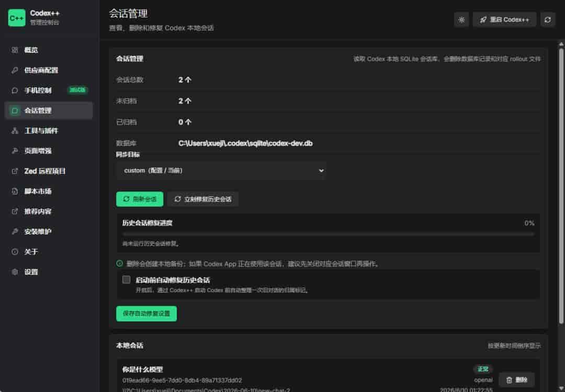Click the wrench icon beside 安装维护

pos(15,231)
